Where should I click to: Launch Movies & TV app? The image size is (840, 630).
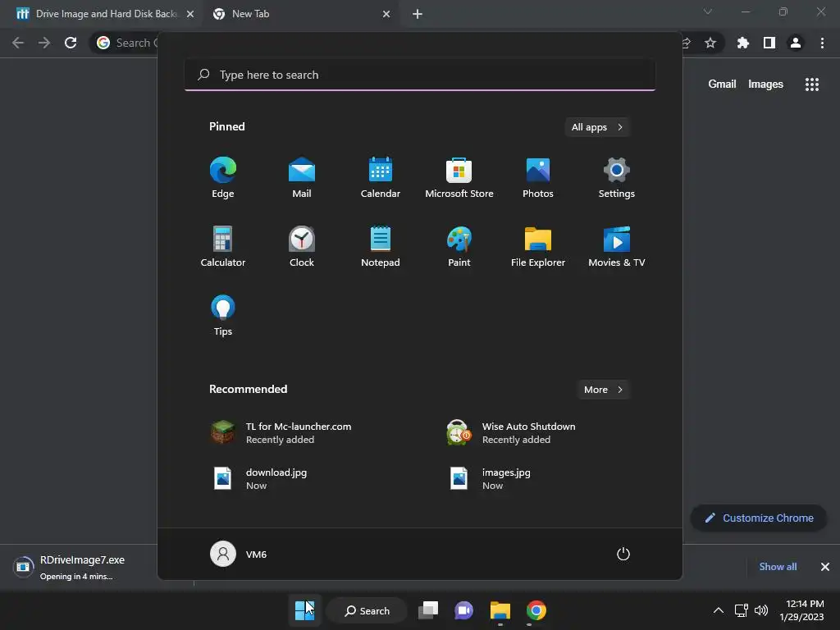point(617,246)
